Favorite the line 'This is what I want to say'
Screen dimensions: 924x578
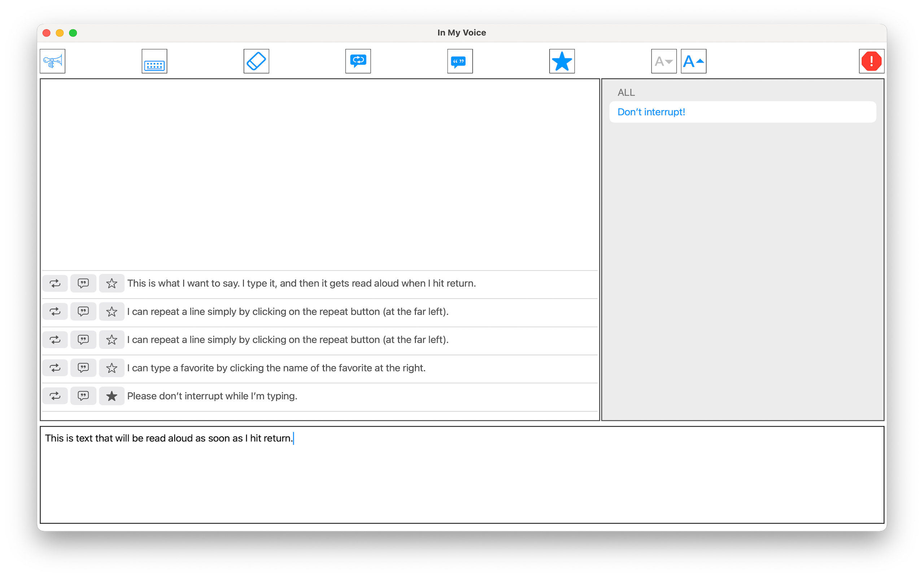[x=112, y=283]
